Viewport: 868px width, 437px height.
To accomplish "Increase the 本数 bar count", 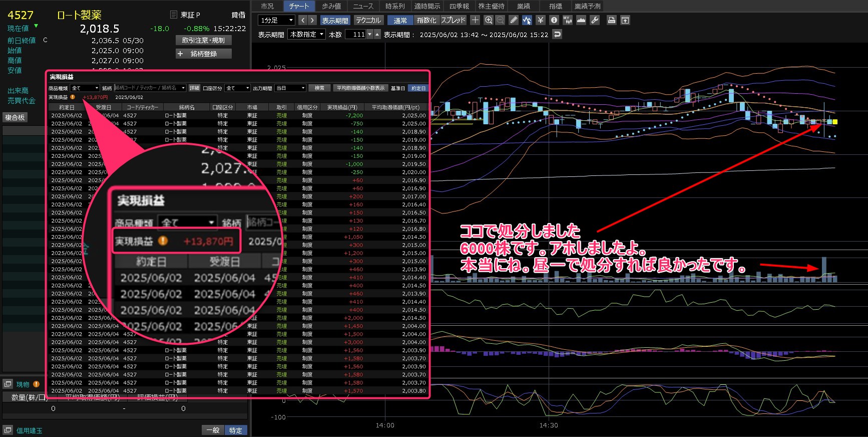I will [x=377, y=34].
